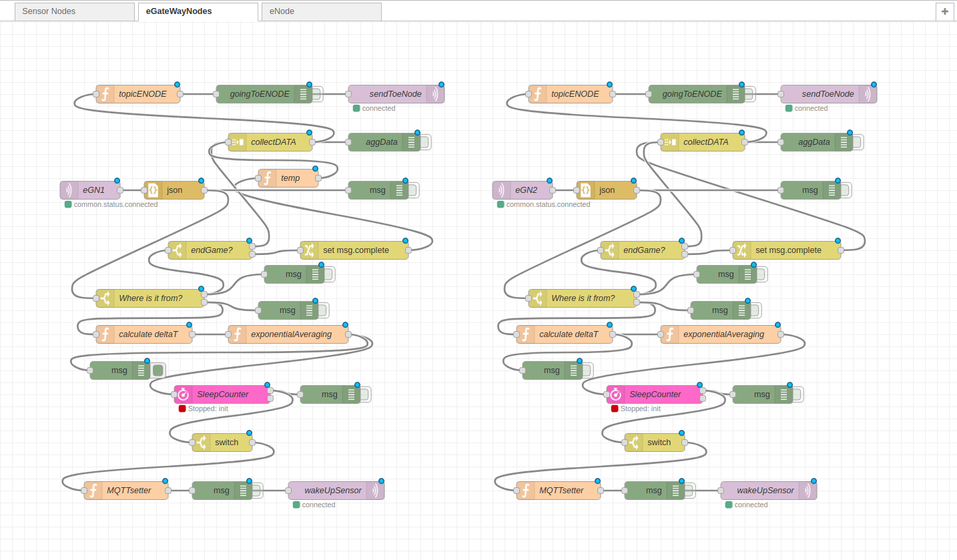Click exponentialAveraging function icon in eGN2 flow
957x560 pixels.
(669, 334)
